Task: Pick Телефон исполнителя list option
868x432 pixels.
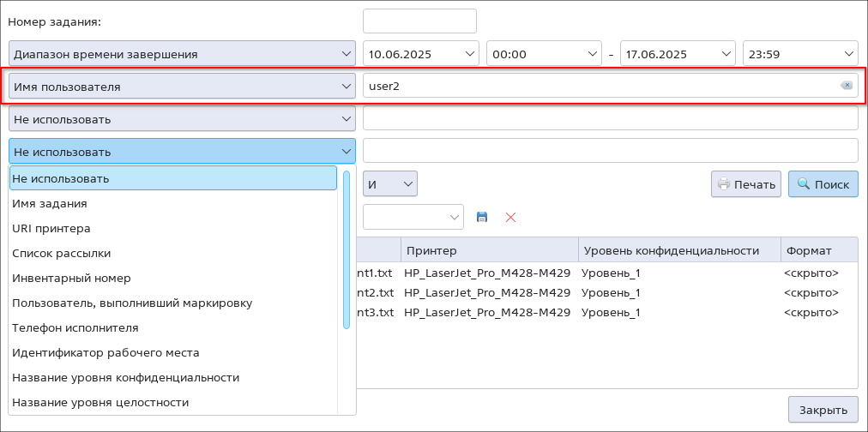Action: 75,328
